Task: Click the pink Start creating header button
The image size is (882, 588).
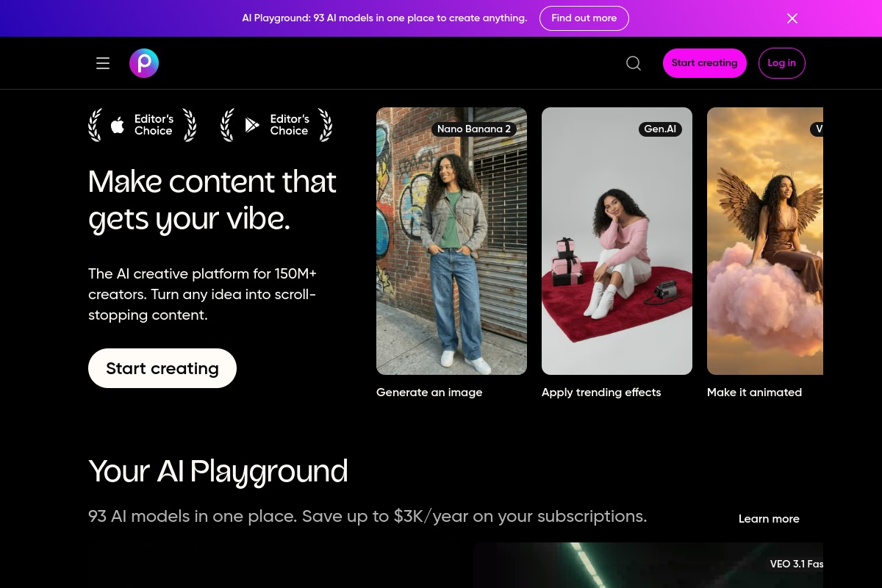Action: click(x=704, y=63)
